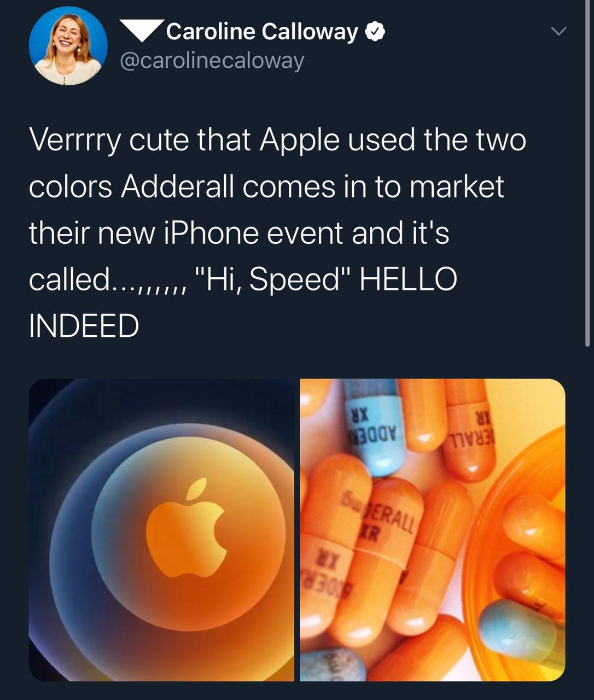Click the Apple logo in event image

click(x=186, y=528)
